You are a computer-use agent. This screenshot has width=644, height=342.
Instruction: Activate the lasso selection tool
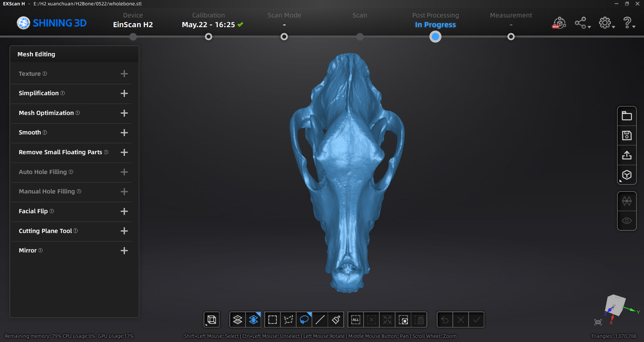(304, 320)
